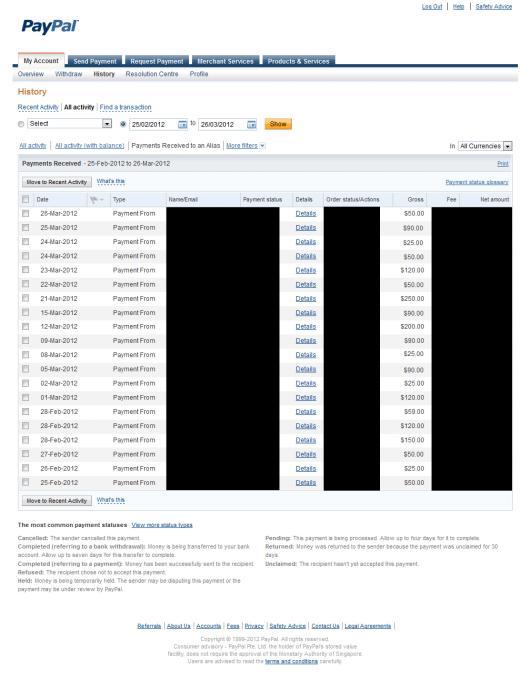This screenshot has width=530, height=700.
Task: Switch to the Send Payment tab
Action: tap(95, 61)
